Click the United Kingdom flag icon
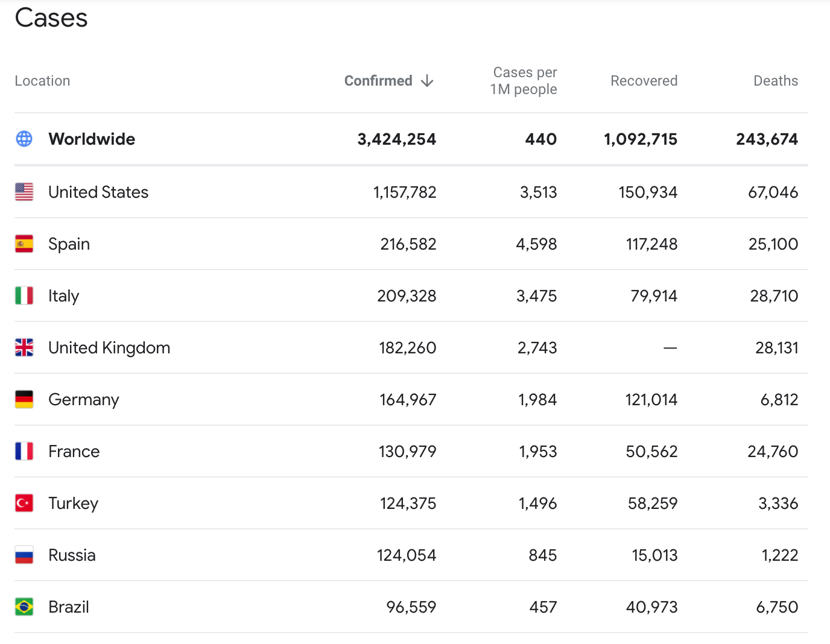Viewport: 830px width, 644px height. point(24,347)
